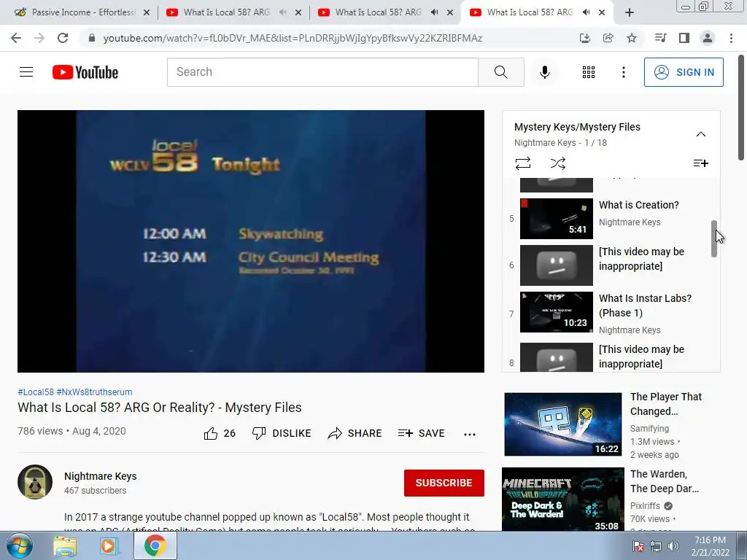Toggle shuffle playlist button

click(557, 163)
